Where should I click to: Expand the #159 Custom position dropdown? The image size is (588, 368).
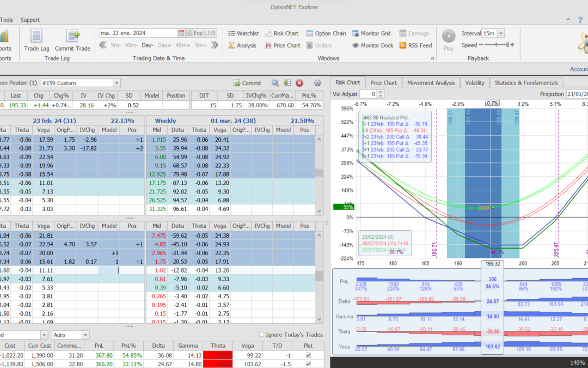pos(117,83)
